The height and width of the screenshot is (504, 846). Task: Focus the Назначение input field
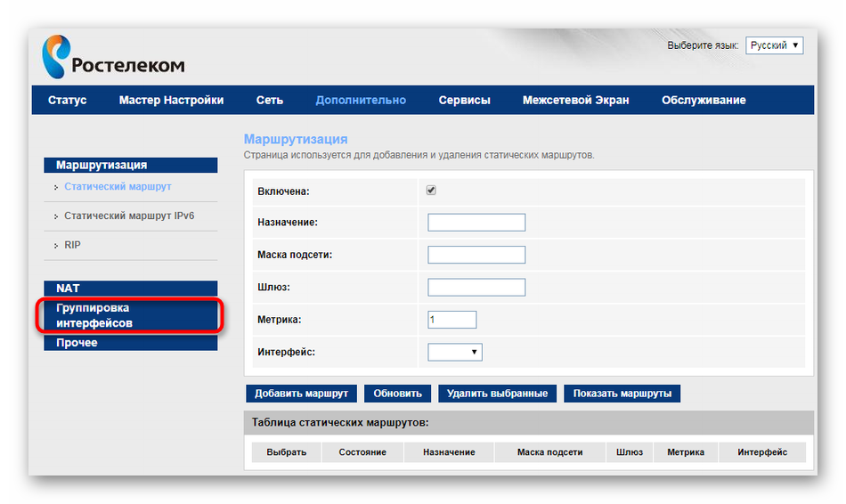pyautogui.click(x=476, y=223)
